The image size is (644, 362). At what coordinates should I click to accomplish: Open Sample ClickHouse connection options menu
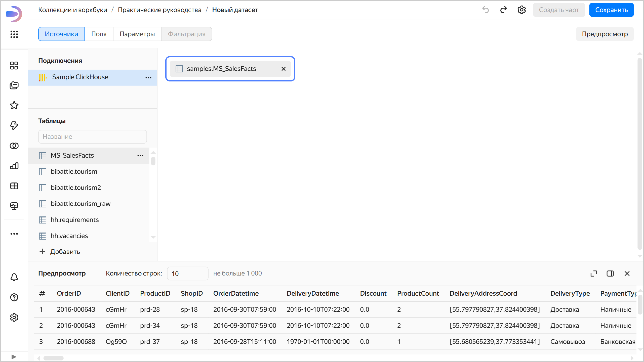148,77
